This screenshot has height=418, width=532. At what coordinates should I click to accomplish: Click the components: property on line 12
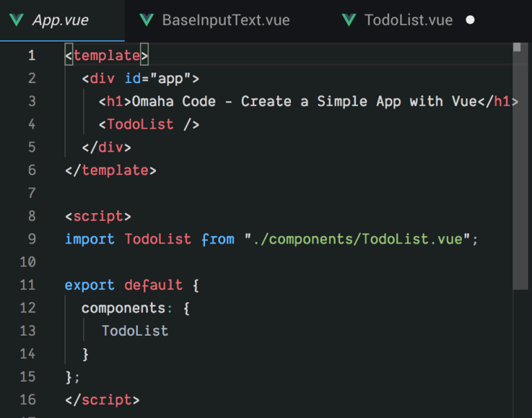[127, 308]
